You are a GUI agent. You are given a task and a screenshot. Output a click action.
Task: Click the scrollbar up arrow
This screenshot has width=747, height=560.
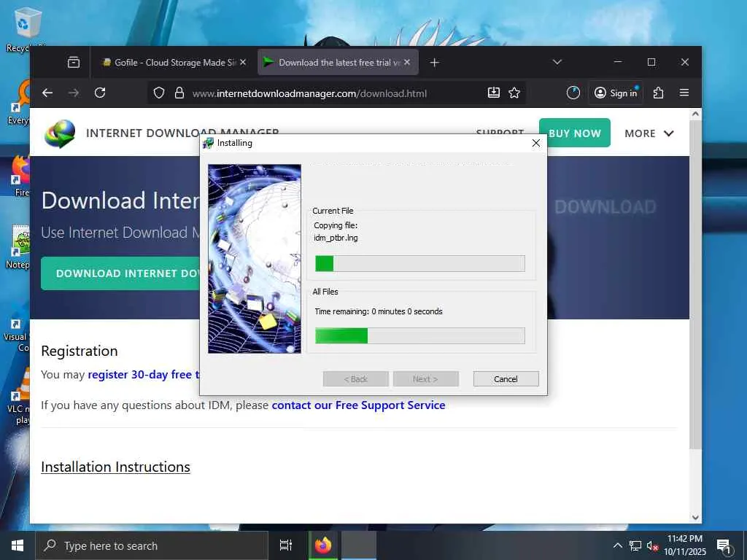click(x=695, y=114)
